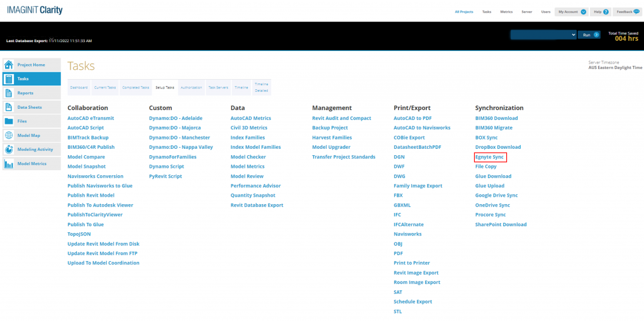Open the Dynamo:DO - Adelaide link
Viewport: 644px width, 321px height.
point(176,118)
